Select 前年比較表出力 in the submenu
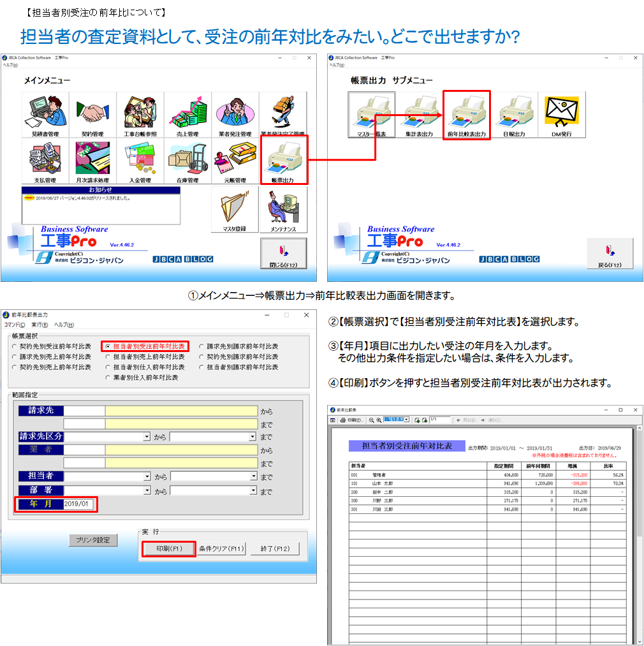The height and width of the screenshot is (646, 644). coord(466,115)
